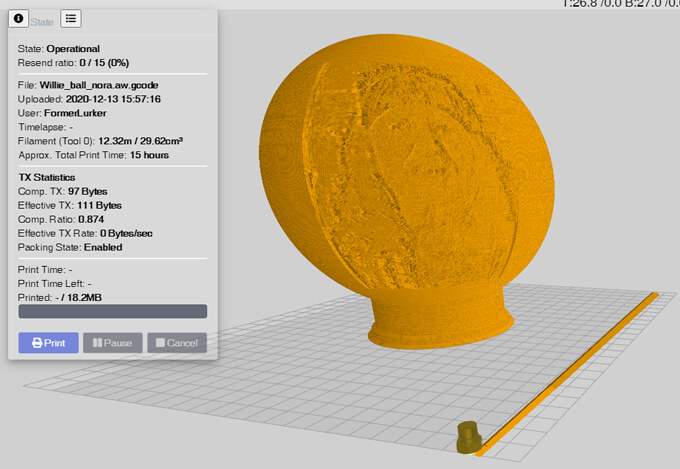Click the print progress bar
Image resolution: width=680 pixels, height=469 pixels.
click(x=113, y=311)
